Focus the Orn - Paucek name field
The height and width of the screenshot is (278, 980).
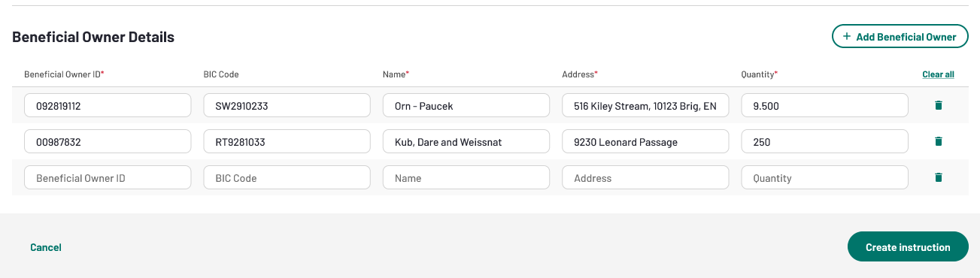(466, 105)
